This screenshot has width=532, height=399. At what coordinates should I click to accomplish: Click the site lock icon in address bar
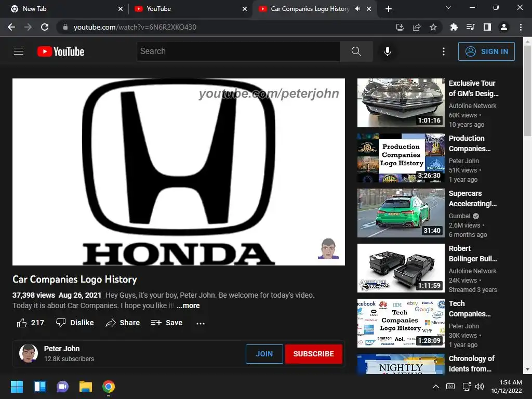tap(65, 27)
